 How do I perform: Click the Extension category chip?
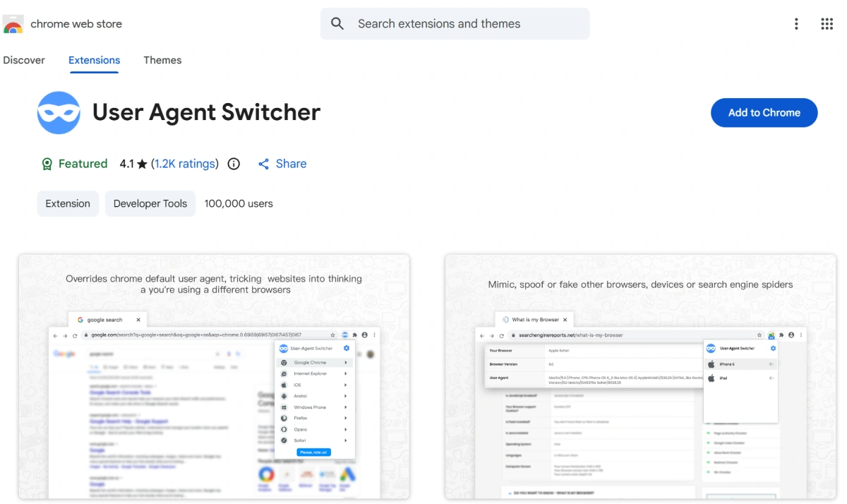[68, 203]
